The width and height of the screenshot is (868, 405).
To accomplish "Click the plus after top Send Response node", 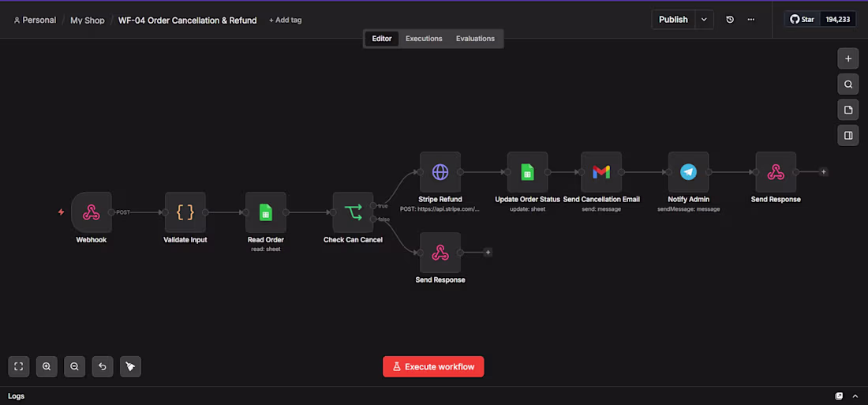I will pos(824,172).
